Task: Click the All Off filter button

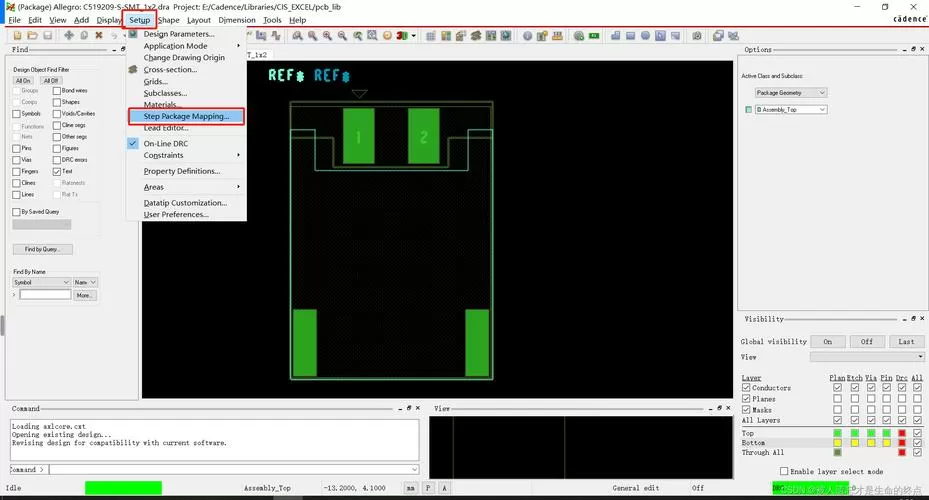Action: click(51, 81)
